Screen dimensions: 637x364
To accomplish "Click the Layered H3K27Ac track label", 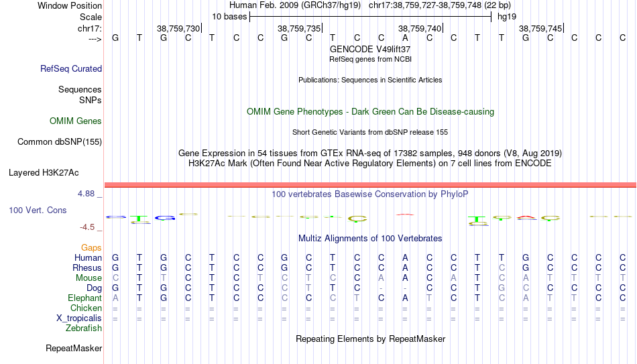I will [x=44, y=173].
